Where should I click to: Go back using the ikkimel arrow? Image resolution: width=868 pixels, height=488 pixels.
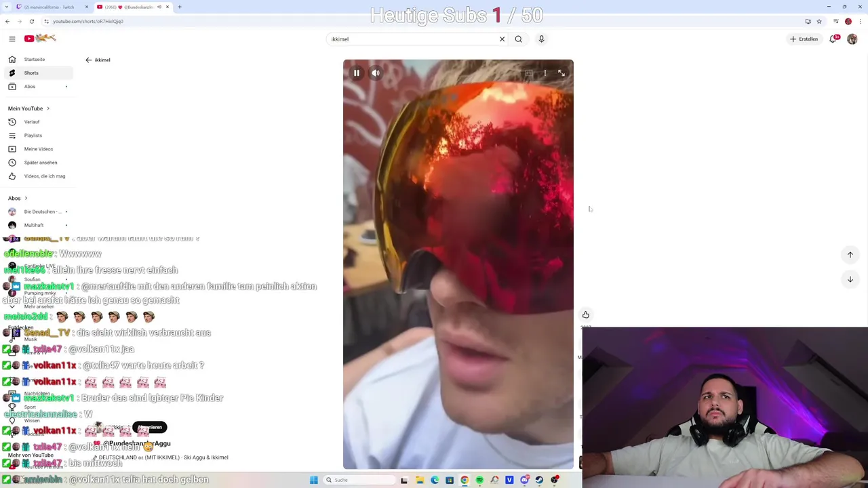tap(88, 60)
